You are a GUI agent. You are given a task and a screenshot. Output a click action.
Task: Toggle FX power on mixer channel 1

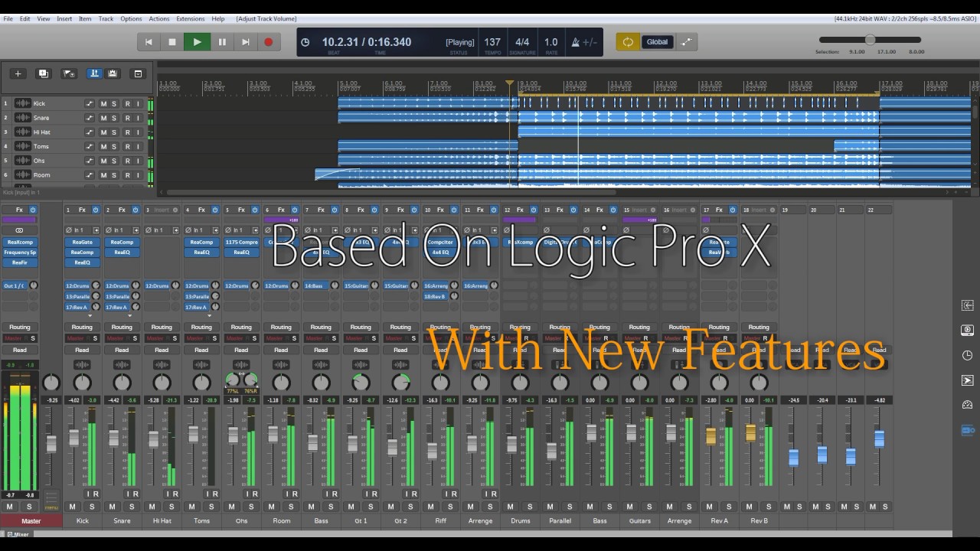[x=96, y=210]
